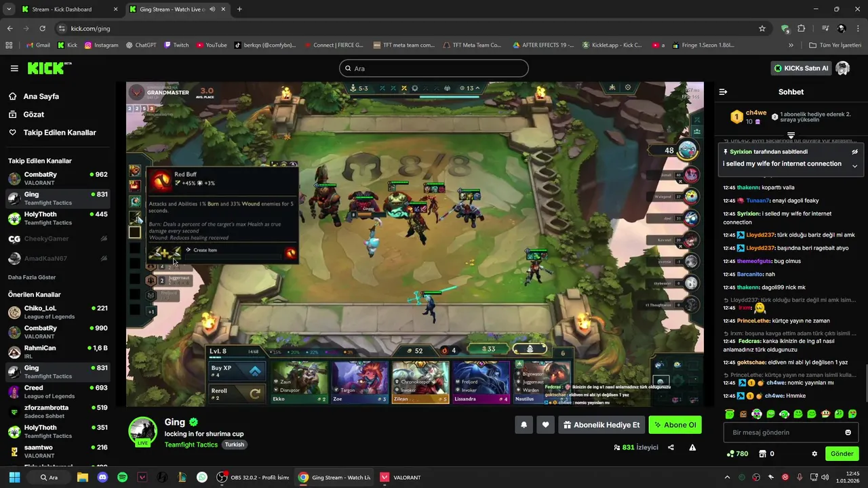Open a new Chrome tab

(x=239, y=9)
